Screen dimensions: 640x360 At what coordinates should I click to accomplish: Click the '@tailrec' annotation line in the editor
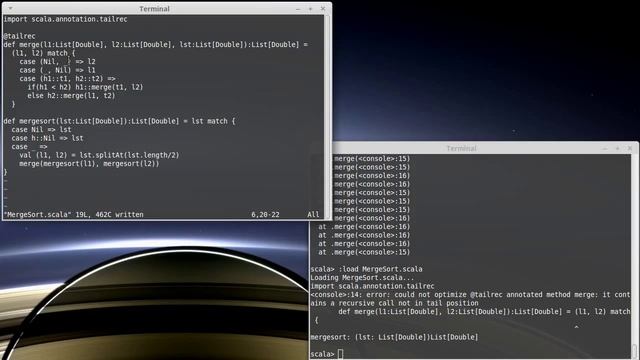pyautogui.click(x=19, y=36)
